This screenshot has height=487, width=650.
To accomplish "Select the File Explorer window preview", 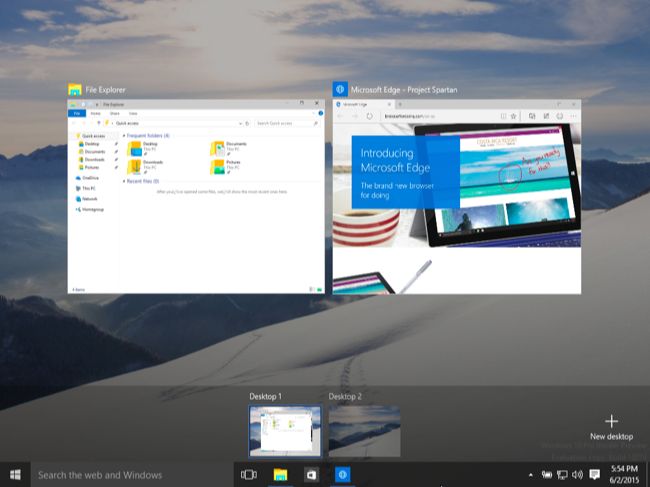I will 196,196.
